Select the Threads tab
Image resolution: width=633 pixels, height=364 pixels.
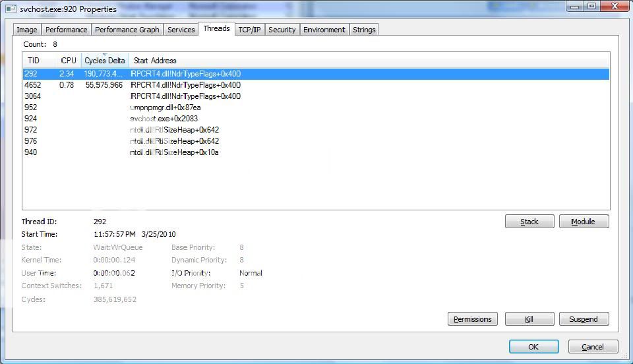click(216, 28)
